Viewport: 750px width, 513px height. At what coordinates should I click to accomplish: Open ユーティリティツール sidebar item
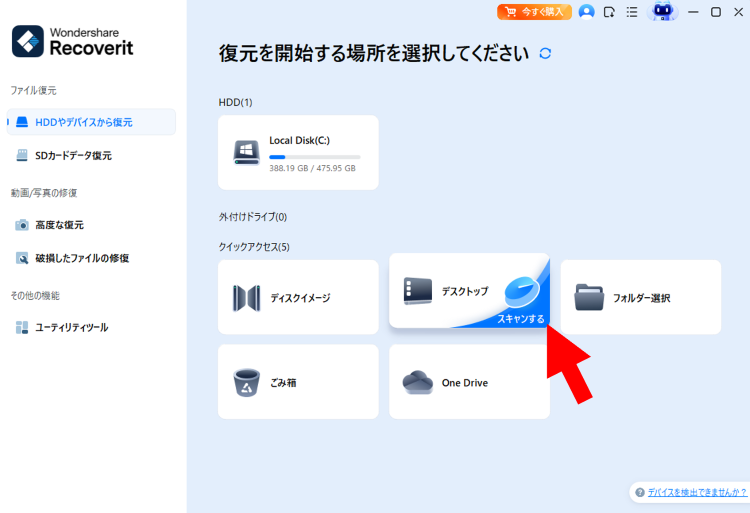[x=71, y=327]
